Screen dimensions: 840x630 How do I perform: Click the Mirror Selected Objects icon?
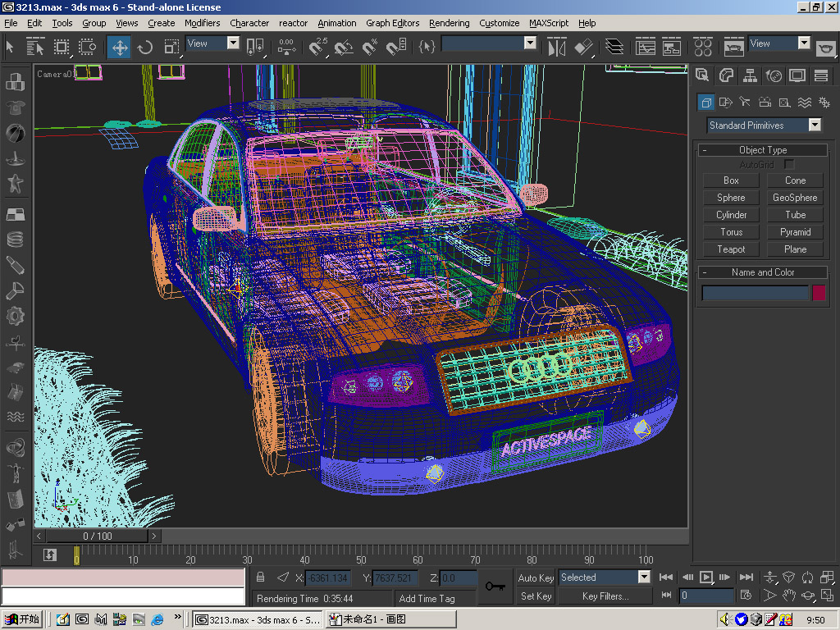(x=557, y=47)
